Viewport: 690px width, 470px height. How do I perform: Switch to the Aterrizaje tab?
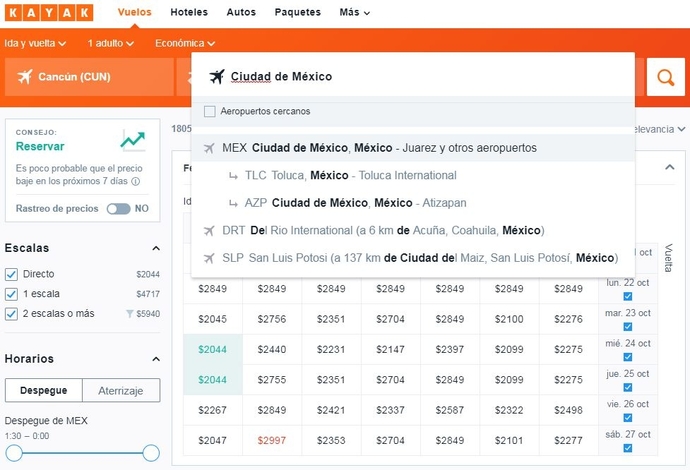120,391
